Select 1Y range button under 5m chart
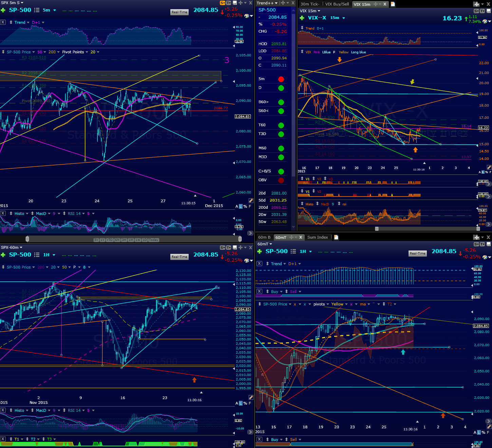 [102, 240]
